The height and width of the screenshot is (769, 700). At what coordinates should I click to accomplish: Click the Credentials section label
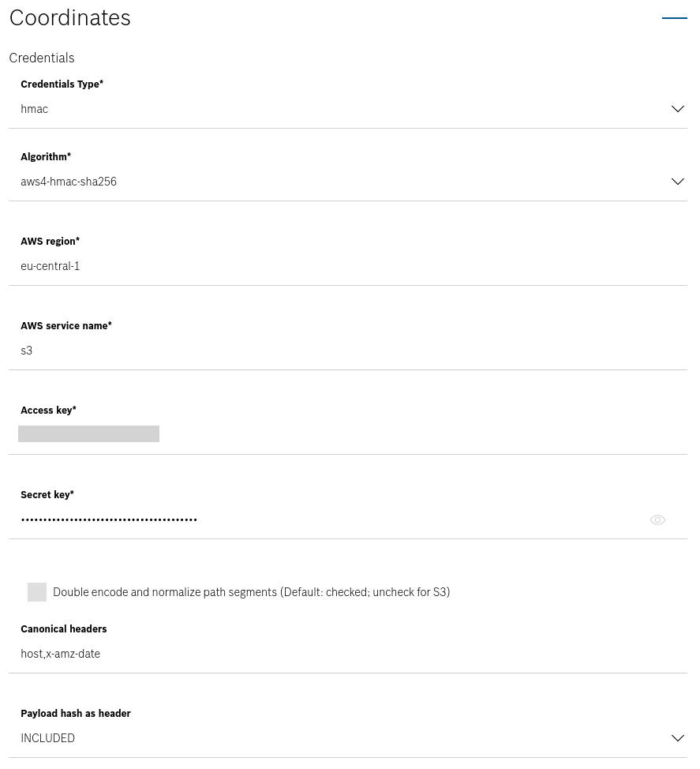pyautogui.click(x=42, y=58)
